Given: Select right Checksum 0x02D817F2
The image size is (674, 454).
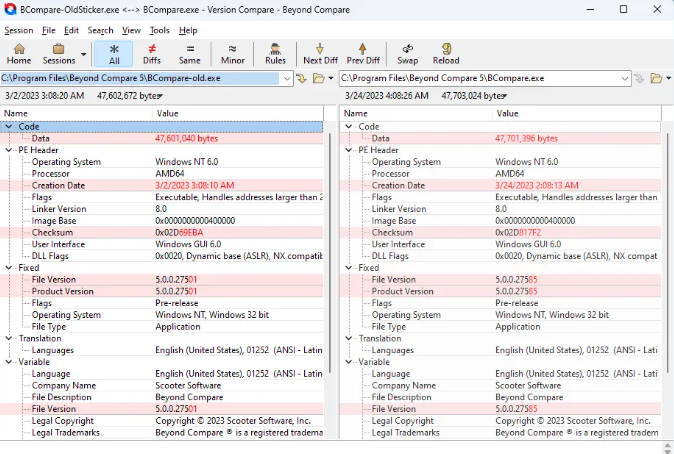Looking at the screenshot, I should (x=518, y=233).
